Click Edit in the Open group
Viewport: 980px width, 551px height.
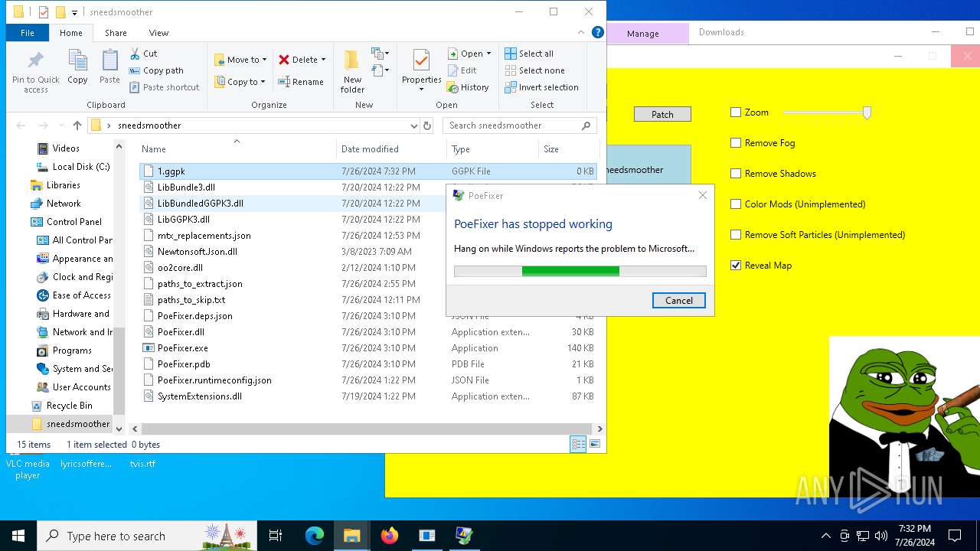[x=462, y=70]
